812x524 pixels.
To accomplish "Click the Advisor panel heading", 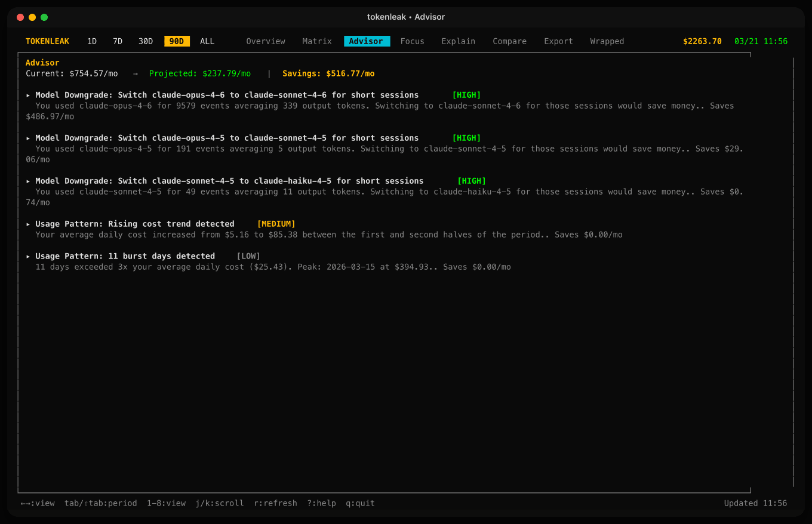I will coord(42,63).
